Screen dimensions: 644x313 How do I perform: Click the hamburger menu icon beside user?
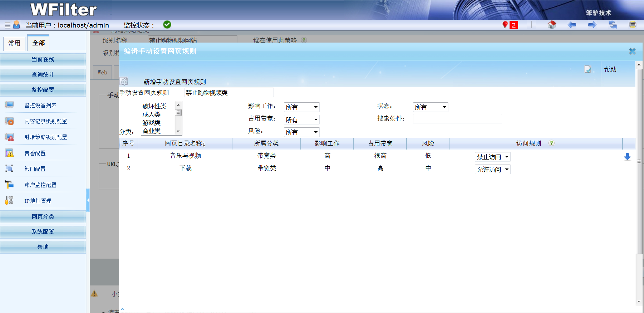click(8, 25)
